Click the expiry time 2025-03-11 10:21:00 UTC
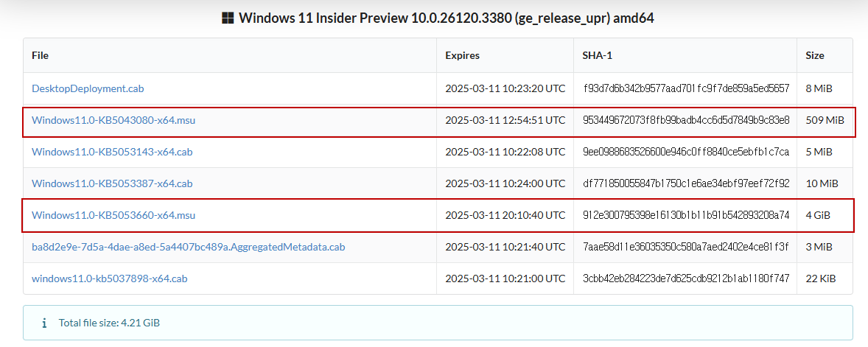868x347 pixels. pyautogui.click(x=505, y=278)
